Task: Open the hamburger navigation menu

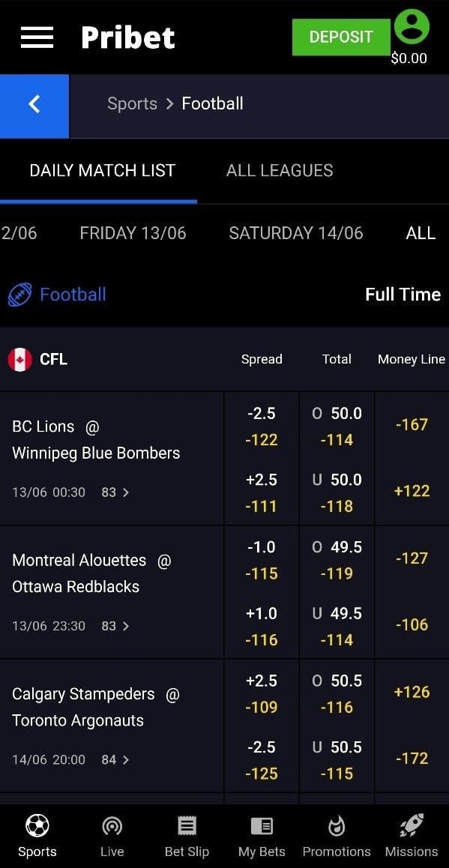Action: [36, 37]
